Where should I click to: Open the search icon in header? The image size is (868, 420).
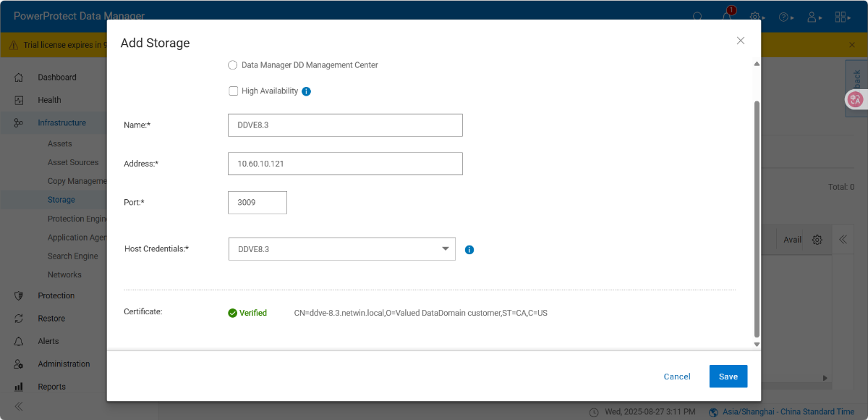pos(697,17)
